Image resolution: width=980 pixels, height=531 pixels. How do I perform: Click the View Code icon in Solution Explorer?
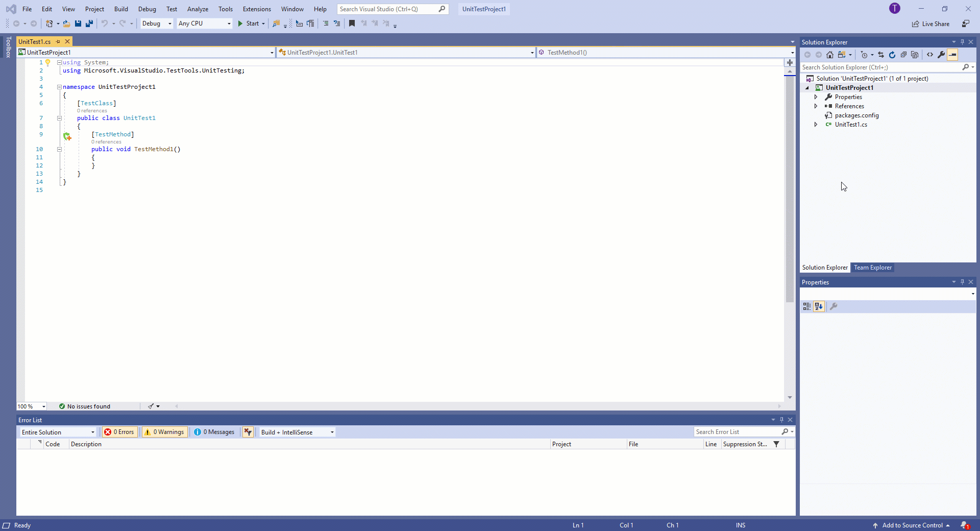click(930, 55)
